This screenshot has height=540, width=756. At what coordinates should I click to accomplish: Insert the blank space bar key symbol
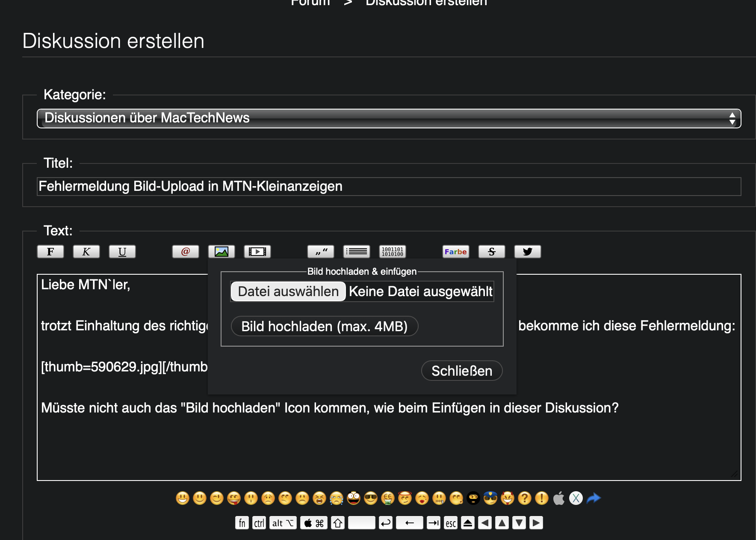point(362,523)
